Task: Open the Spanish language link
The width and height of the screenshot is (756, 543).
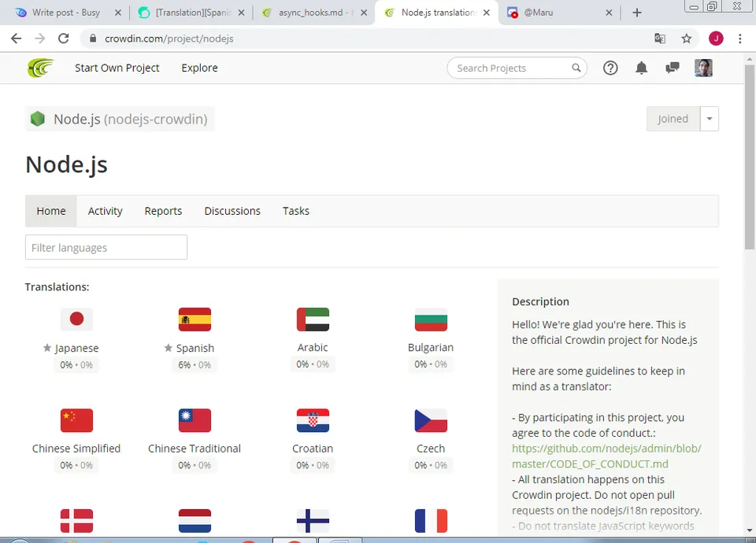Action: [195, 348]
